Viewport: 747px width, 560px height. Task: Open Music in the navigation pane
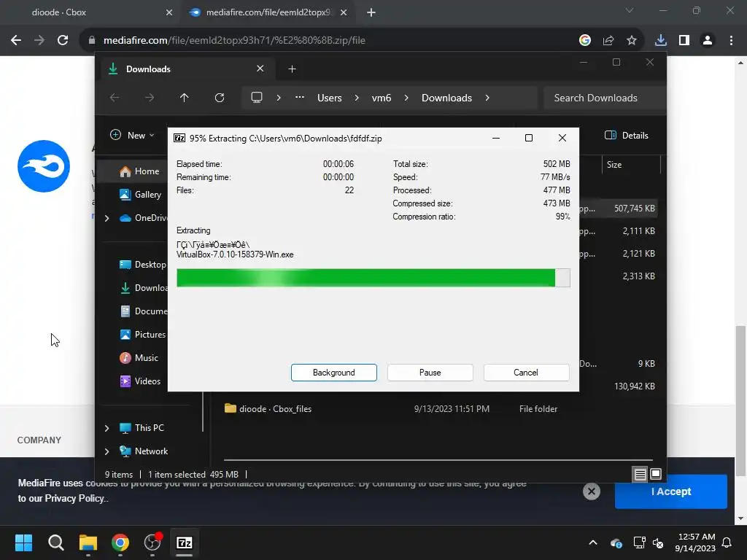[x=139, y=358]
